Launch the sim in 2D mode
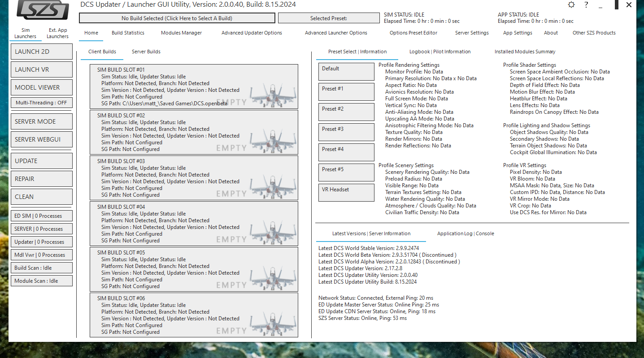Screen dimensions: 644x358 [41, 52]
